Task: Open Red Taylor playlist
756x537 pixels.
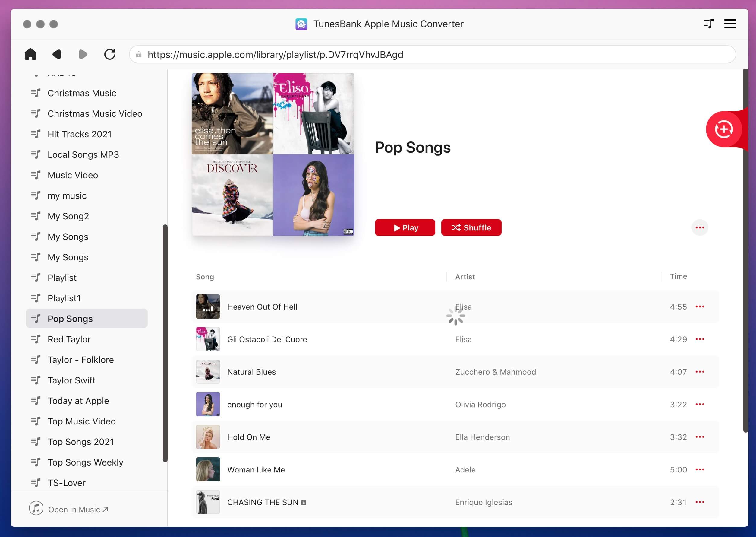Action: click(87, 339)
